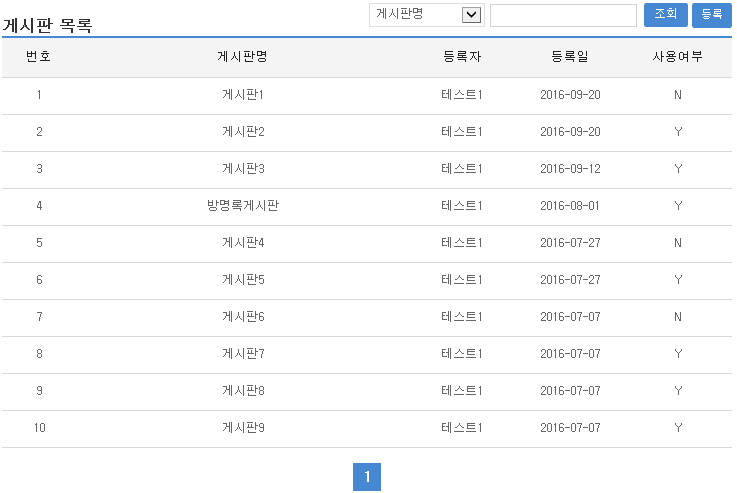Open the 게시판2 board entry
This screenshot has width=737, height=493.
(x=242, y=132)
